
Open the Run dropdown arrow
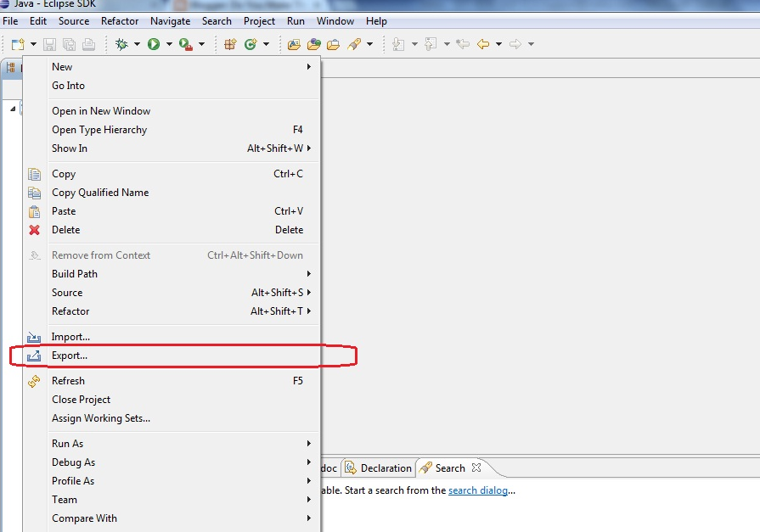169,44
